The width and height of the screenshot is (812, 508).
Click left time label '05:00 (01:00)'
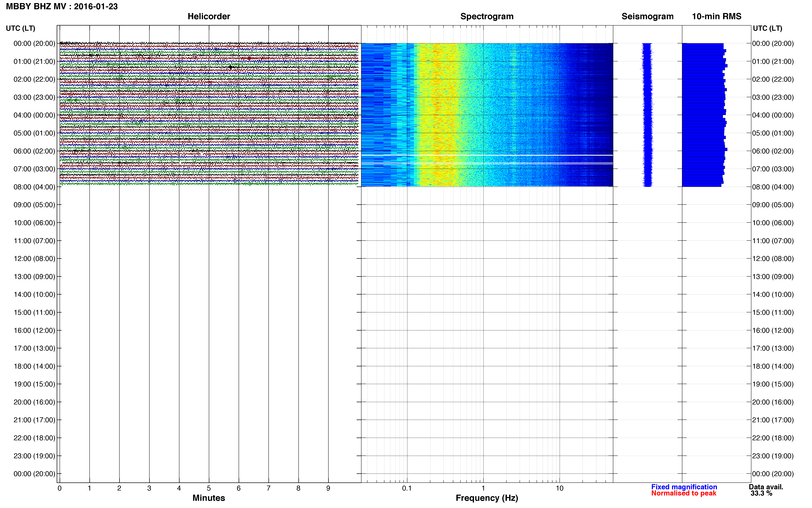34,133
